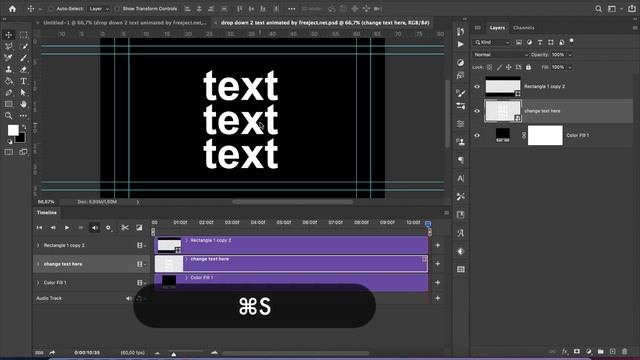
Task: Filter layers by type (T) icon
Action: tap(540, 42)
